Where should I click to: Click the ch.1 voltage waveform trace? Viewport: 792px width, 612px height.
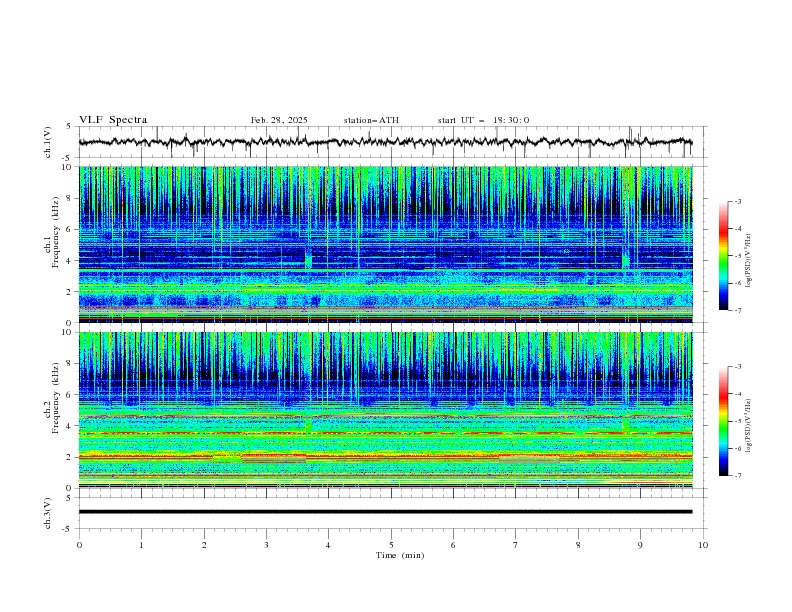click(385, 142)
